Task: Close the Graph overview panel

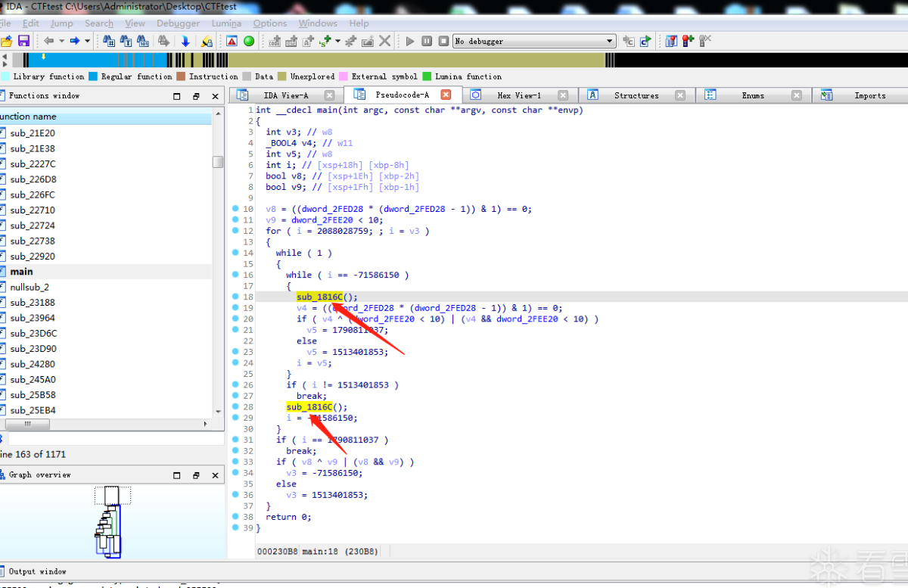Action: tap(216, 475)
